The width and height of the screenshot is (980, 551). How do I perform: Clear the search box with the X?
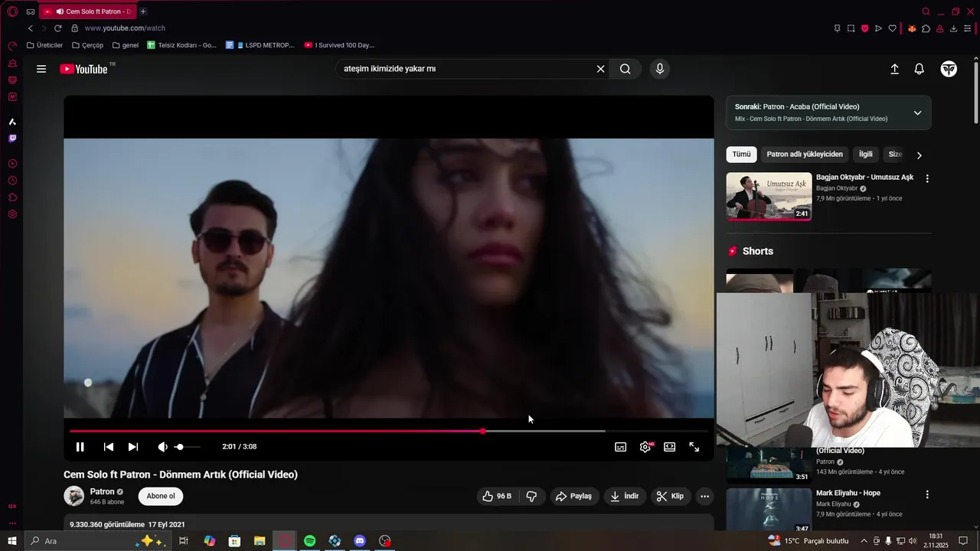pyautogui.click(x=601, y=69)
